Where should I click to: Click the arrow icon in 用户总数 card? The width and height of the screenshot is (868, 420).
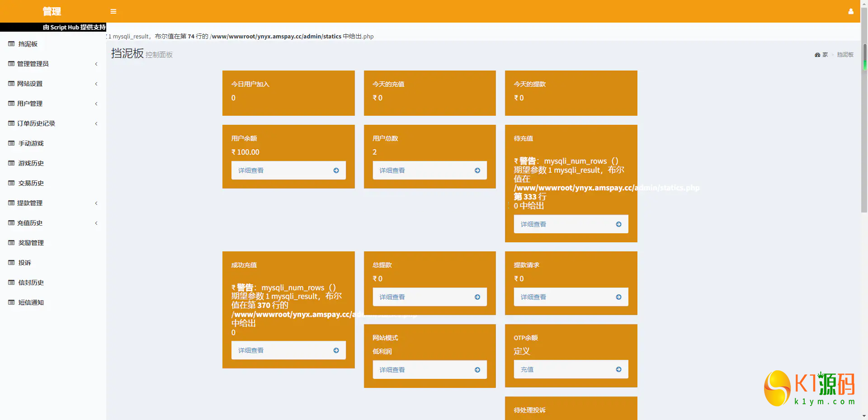(x=477, y=170)
